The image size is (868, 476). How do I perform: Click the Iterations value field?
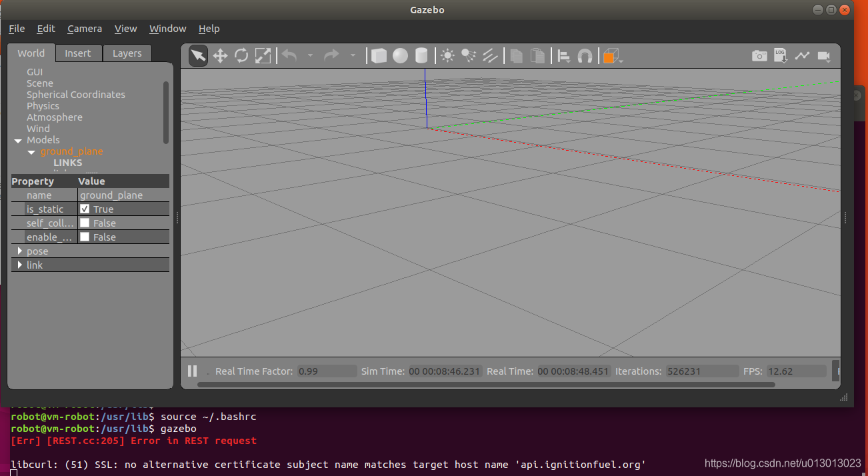coord(702,371)
